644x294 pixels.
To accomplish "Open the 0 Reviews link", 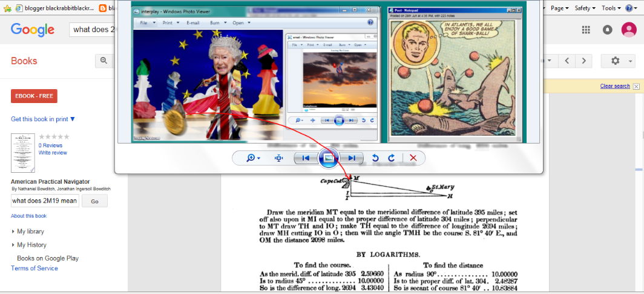I will click(50, 145).
